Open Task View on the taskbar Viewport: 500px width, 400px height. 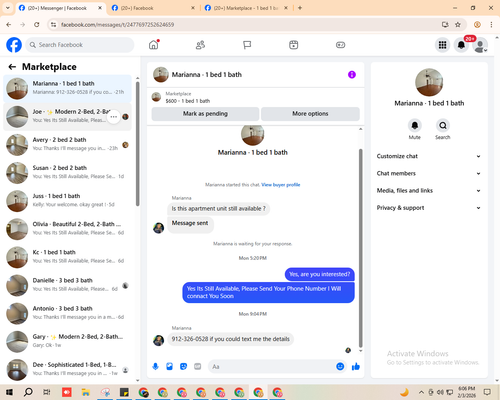tap(47, 392)
